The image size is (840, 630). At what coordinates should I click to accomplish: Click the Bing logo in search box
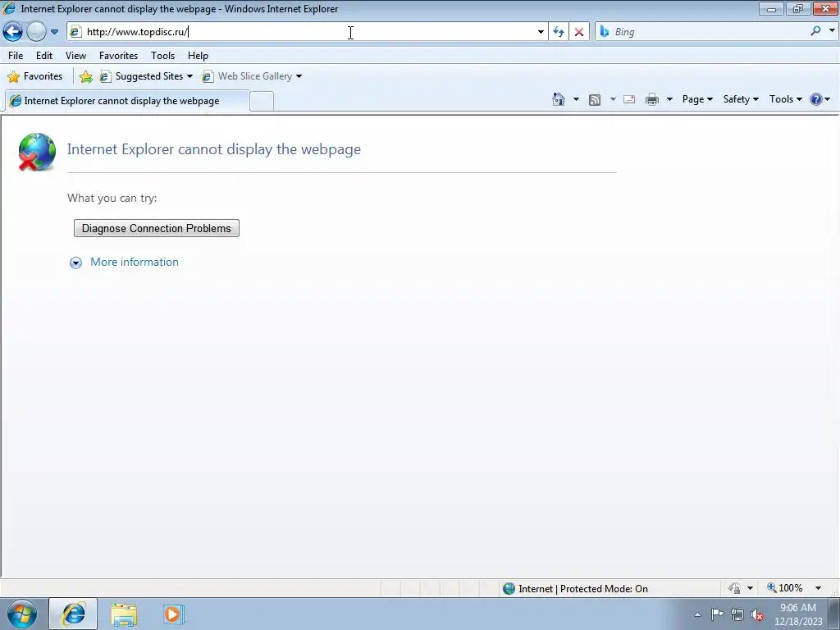604,32
